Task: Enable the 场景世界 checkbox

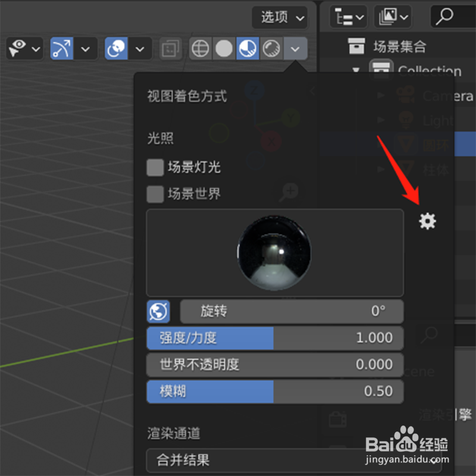Action: (155, 194)
